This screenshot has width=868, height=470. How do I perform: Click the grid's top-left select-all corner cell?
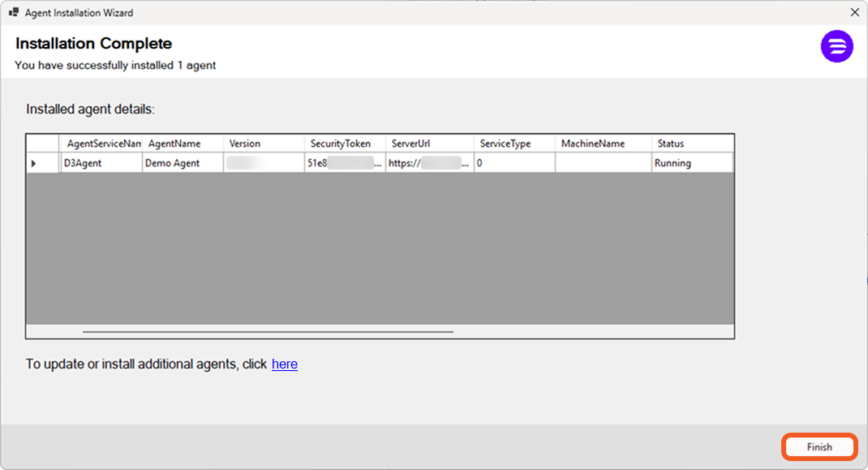43,144
